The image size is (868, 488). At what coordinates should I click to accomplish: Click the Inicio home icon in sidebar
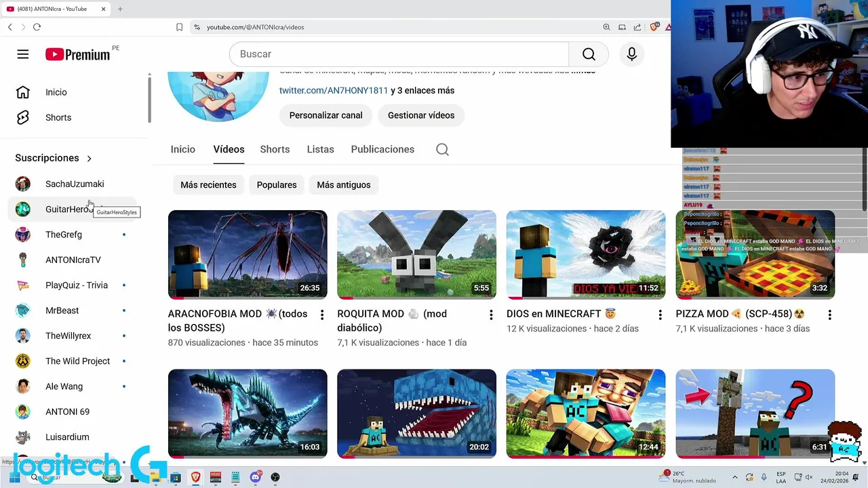click(23, 92)
